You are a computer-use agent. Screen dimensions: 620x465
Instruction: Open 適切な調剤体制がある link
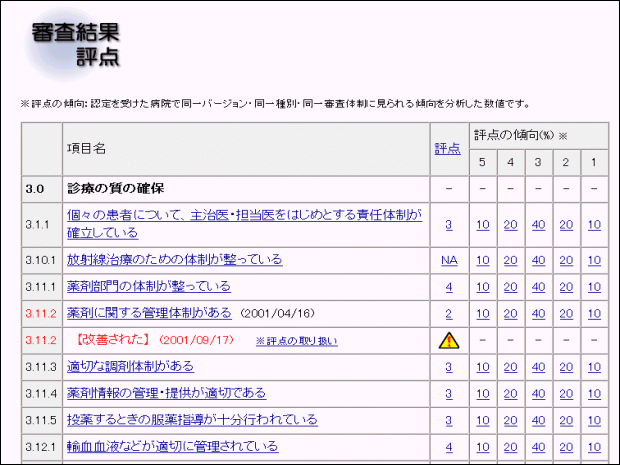[130, 367]
